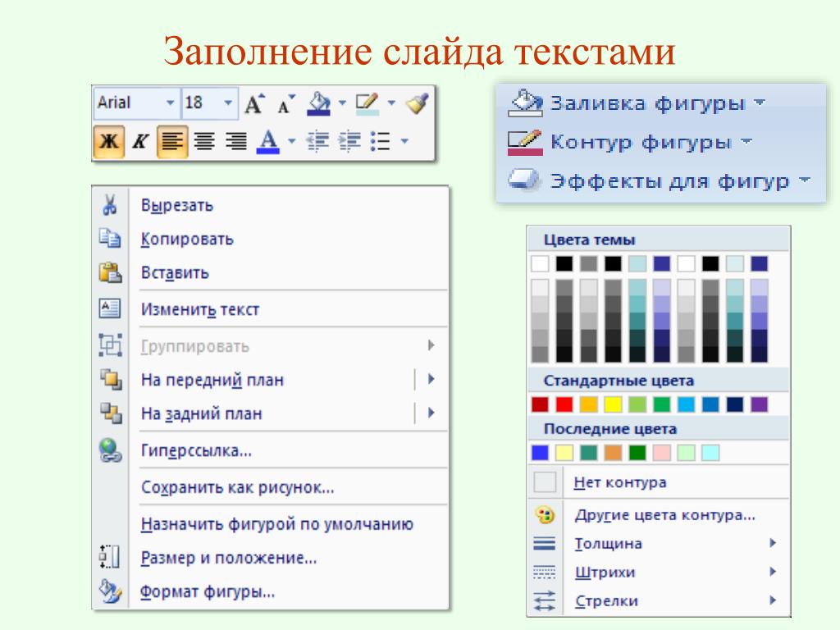Toggle align text right
This screenshot has width=840, height=630.
235,141
